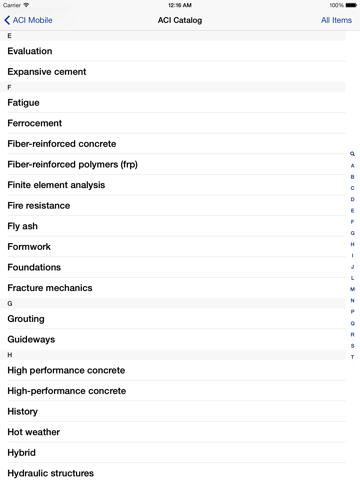This screenshot has width=360, height=480.
Task: Tap the battery status icon
Action: pyautogui.click(x=351, y=5)
